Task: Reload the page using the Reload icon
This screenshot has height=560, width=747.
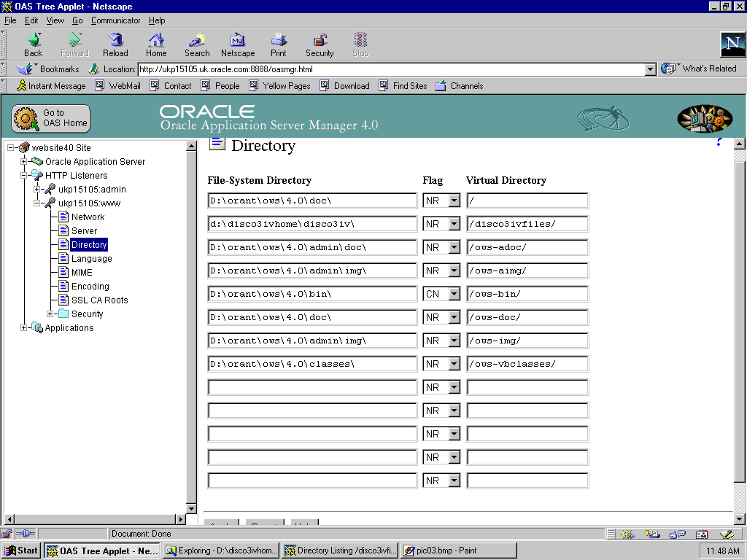Action: (x=115, y=44)
